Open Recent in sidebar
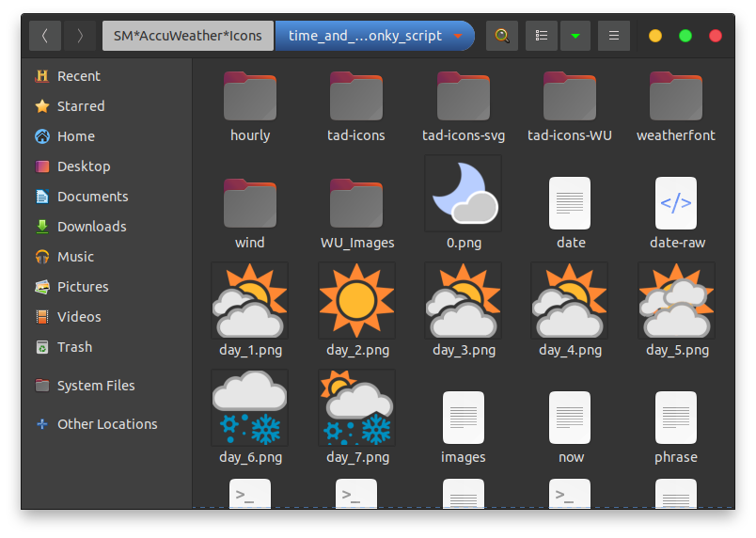Image resolution: width=756 pixels, height=538 pixels. tap(106, 76)
